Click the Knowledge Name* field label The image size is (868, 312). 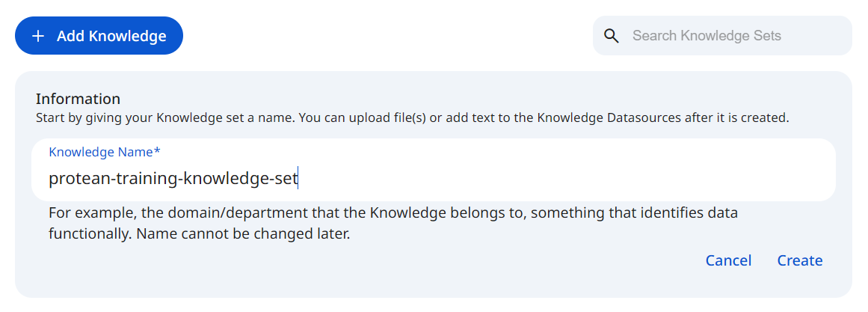click(100, 152)
